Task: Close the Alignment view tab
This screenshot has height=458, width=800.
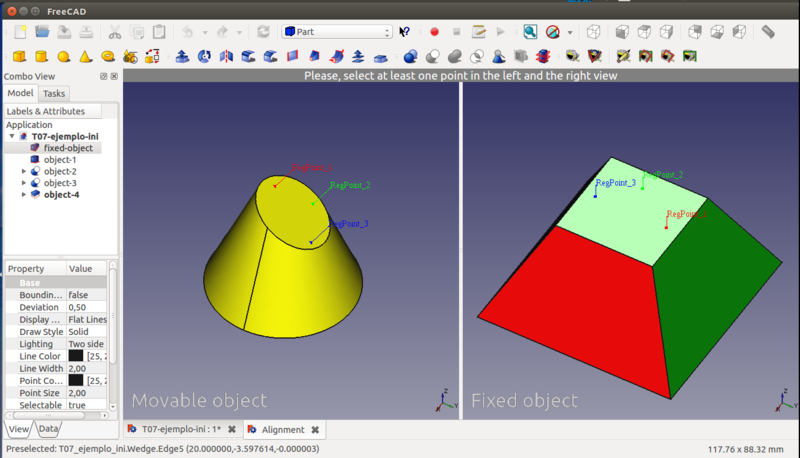Action: coord(315,429)
